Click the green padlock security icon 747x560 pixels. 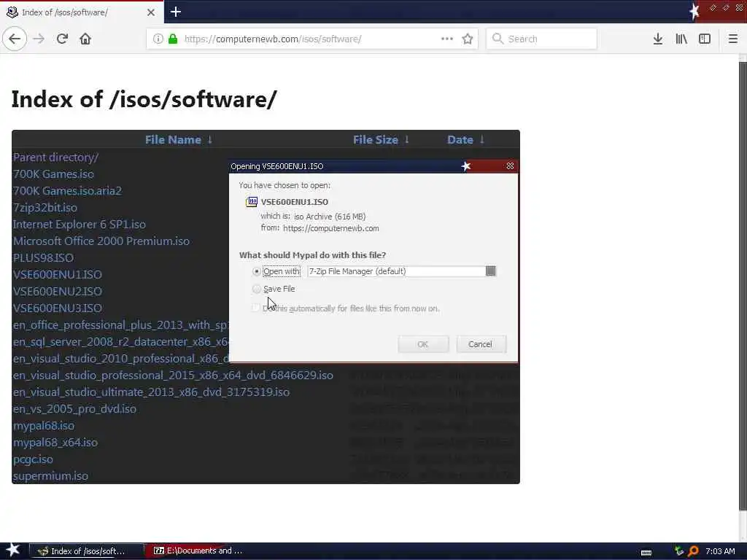click(x=173, y=39)
